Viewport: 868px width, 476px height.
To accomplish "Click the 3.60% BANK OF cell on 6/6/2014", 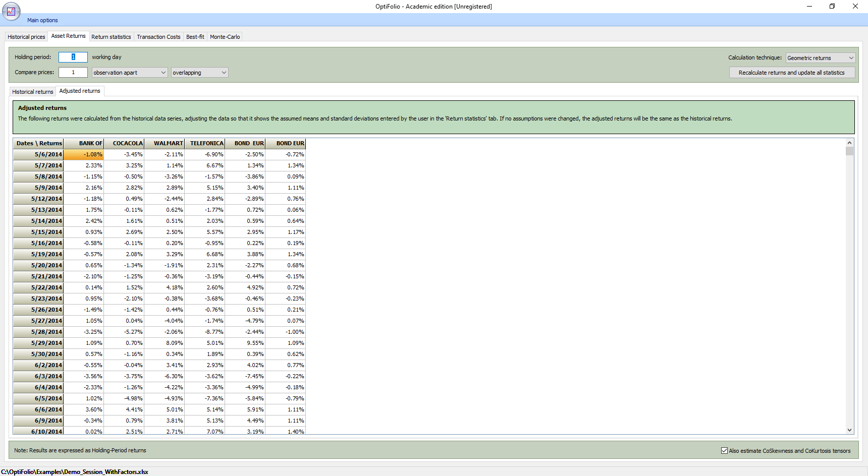I will tap(84, 409).
